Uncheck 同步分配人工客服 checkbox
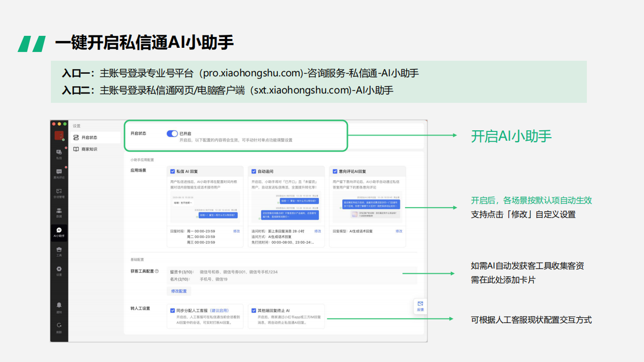The image size is (644, 362). [172, 310]
